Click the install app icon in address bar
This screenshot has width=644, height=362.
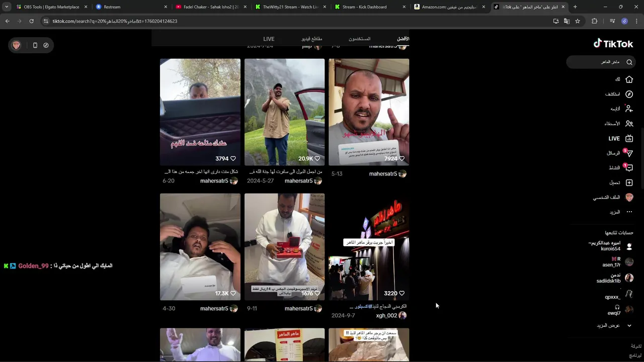556,21
